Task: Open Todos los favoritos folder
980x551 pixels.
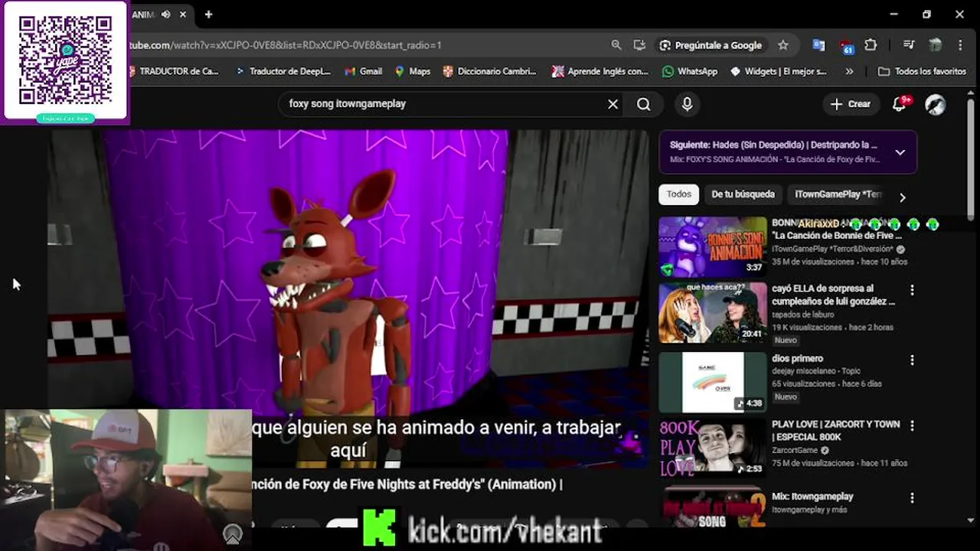Action: [922, 71]
